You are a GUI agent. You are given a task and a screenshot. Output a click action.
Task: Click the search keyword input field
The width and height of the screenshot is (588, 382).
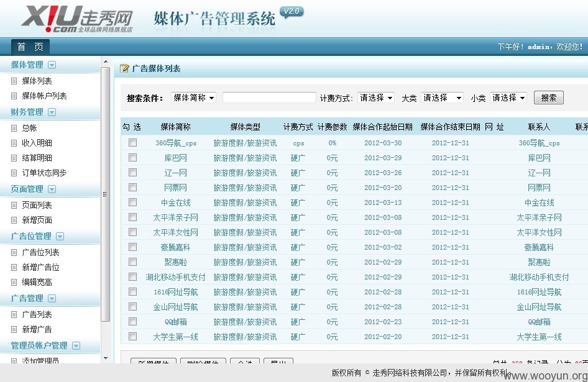click(269, 98)
